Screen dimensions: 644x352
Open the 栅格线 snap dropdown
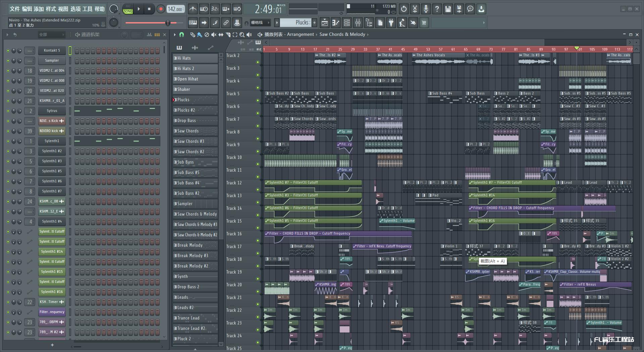click(x=260, y=23)
